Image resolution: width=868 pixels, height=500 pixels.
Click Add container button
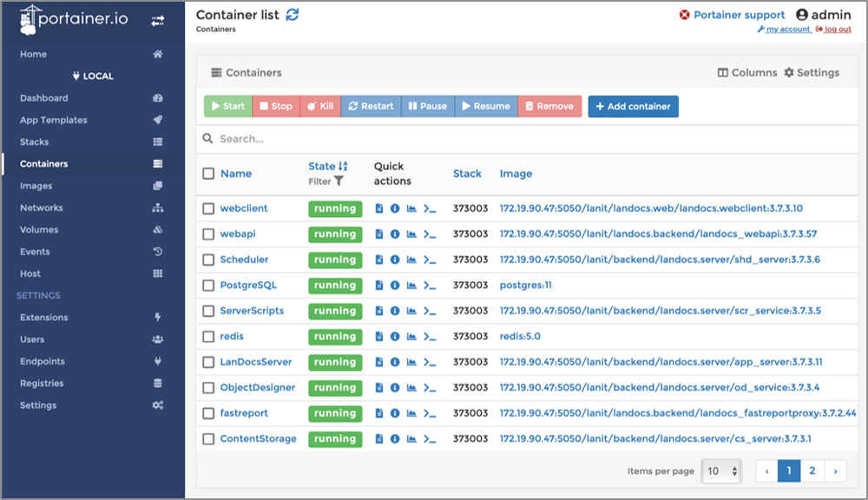(634, 106)
